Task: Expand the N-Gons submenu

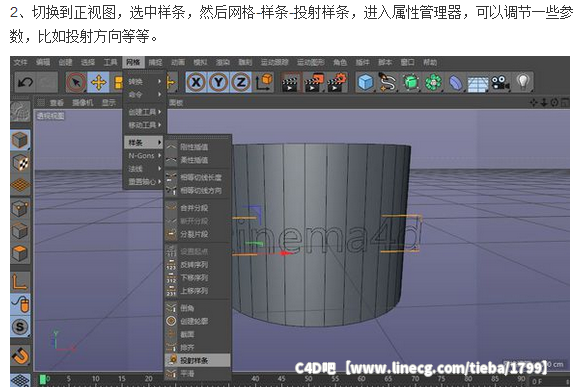Action: point(145,156)
